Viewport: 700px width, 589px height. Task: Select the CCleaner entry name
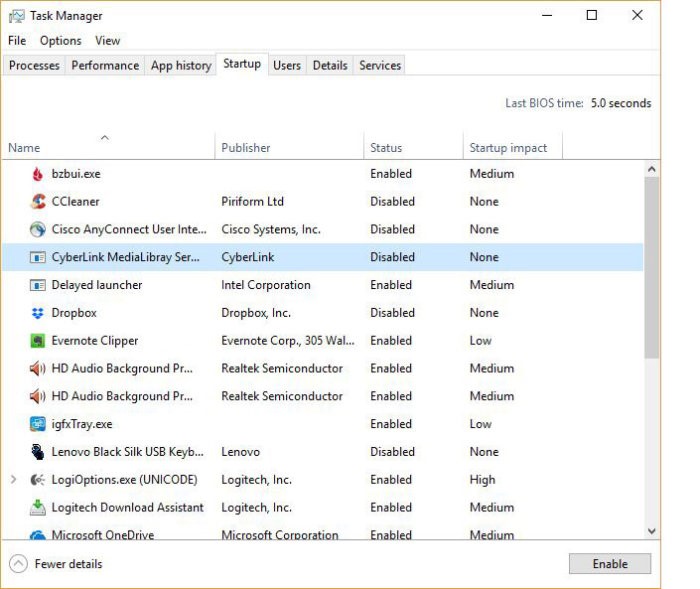(75, 202)
